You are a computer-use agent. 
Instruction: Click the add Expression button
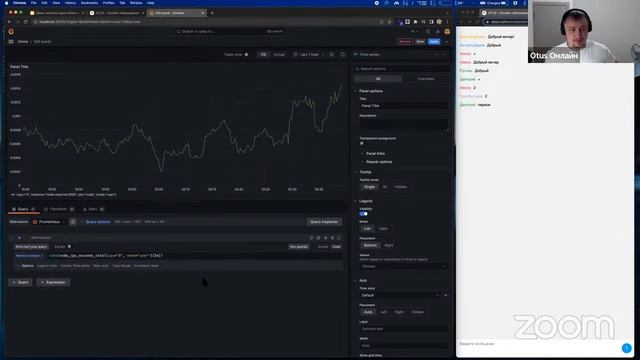[53, 282]
